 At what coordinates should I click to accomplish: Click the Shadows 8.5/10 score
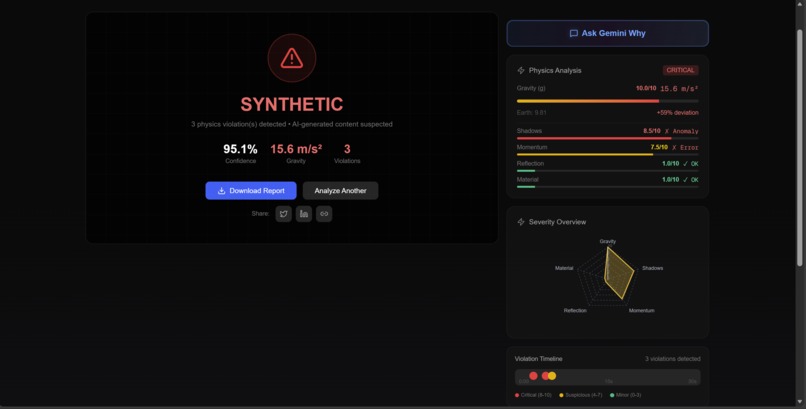click(x=651, y=131)
